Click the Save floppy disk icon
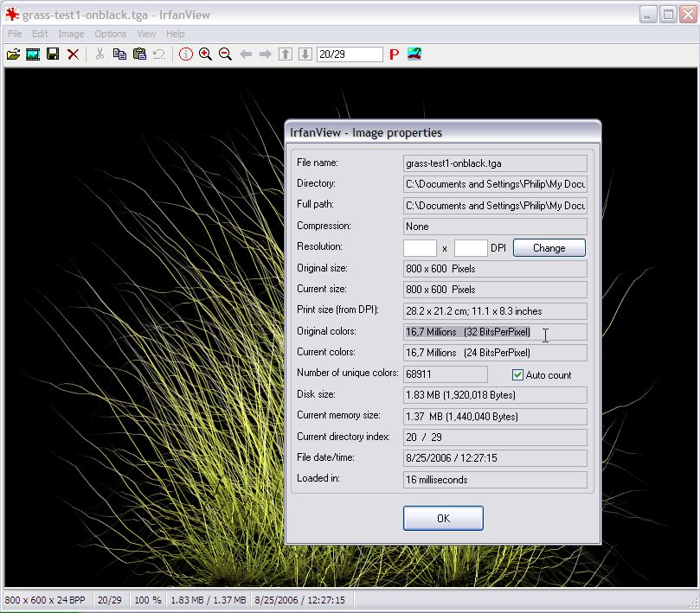The width and height of the screenshot is (700, 613). [53, 54]
